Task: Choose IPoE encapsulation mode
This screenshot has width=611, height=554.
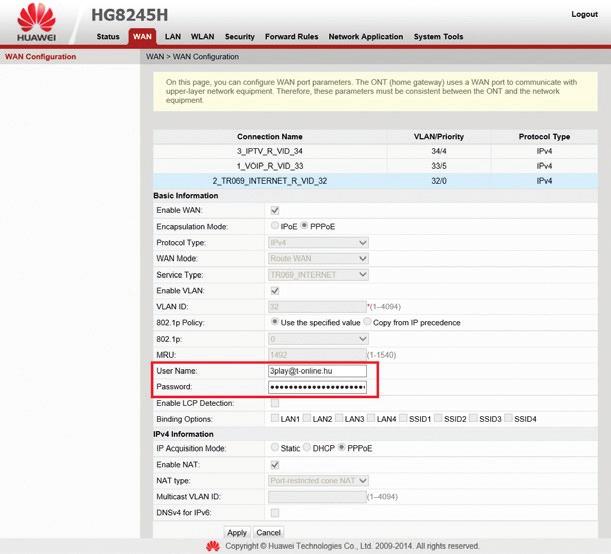Action: 275,226
